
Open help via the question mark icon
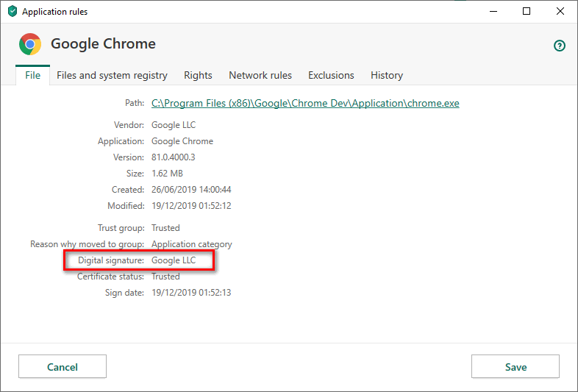click(x=560, y=46)
